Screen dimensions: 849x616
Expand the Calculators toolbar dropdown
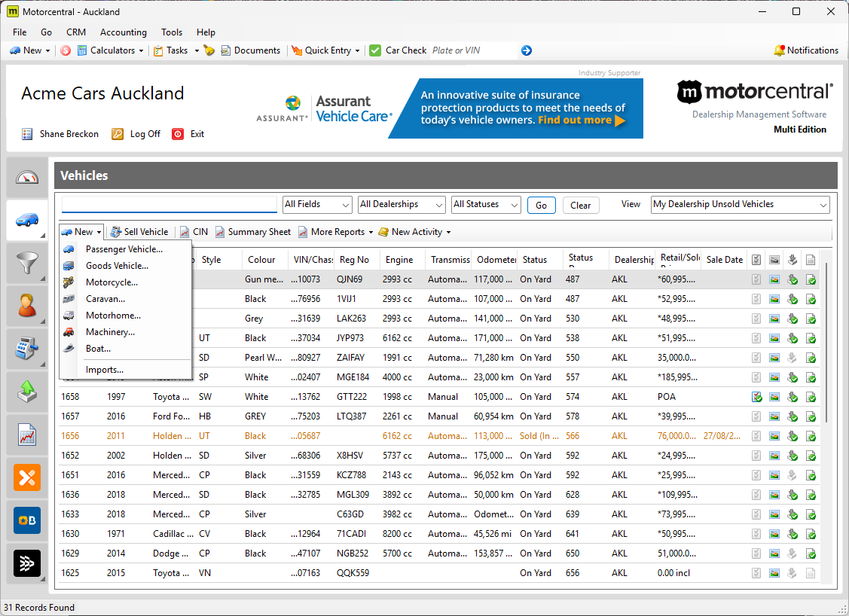[142, 51]
